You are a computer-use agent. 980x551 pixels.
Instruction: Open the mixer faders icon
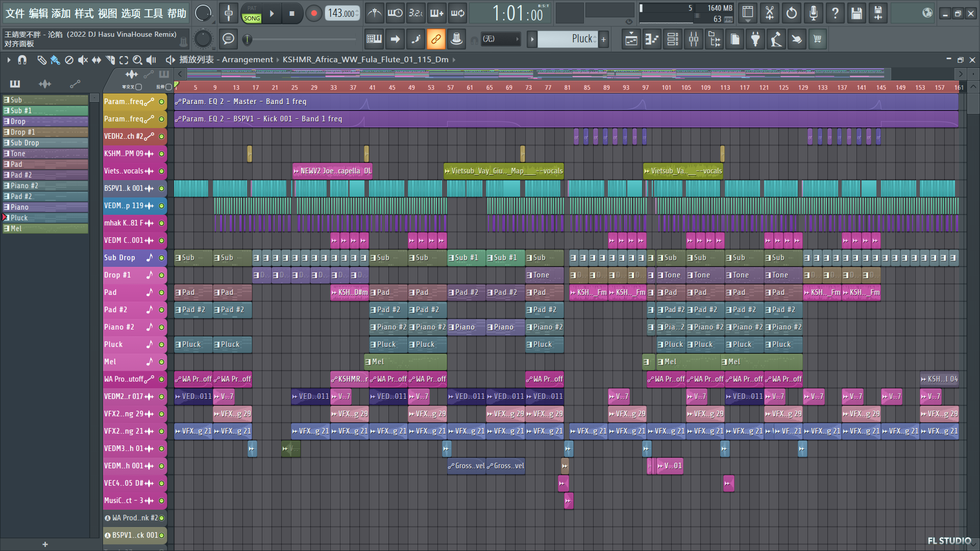(x=694, y=39)
